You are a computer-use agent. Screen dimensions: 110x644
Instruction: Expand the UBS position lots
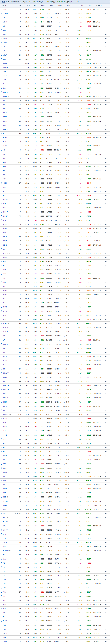click(x=2, y=592)
